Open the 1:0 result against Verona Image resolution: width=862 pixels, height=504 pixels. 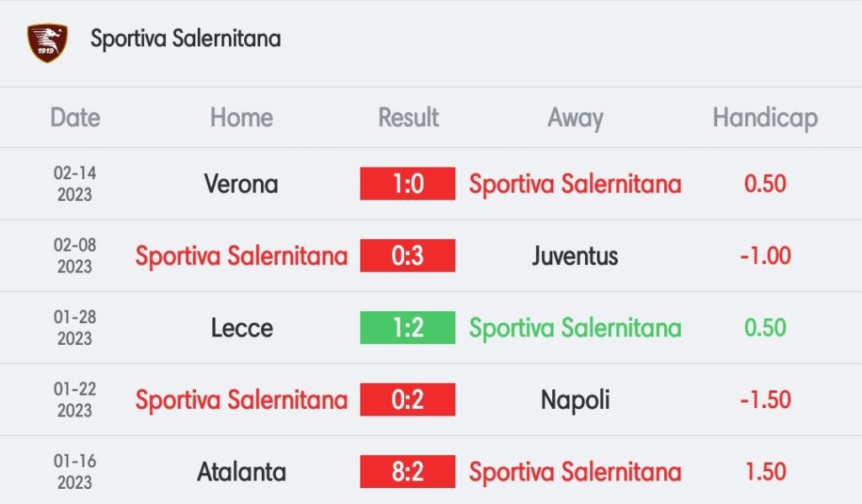coord(407,183)
